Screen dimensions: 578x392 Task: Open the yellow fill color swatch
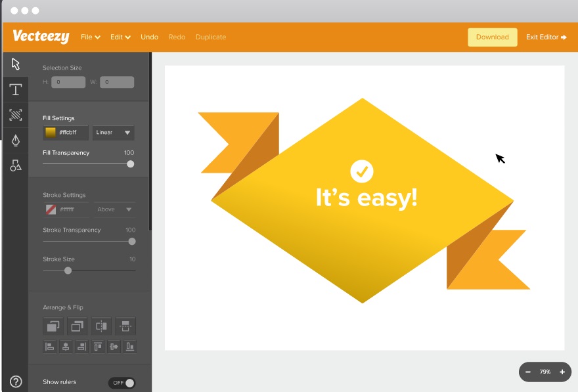coord(50,132)
